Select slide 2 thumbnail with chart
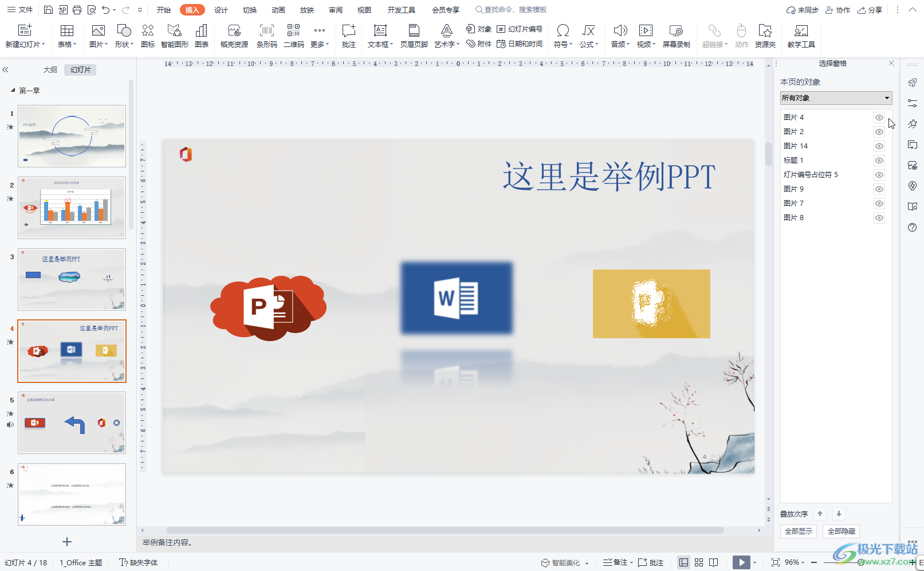Viewport: 924px width, 571px height. click(72, 208)
